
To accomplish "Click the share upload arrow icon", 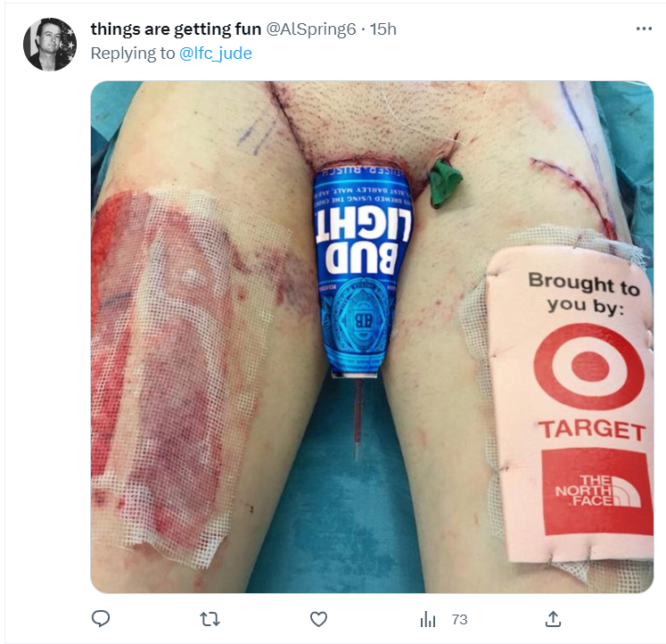I will click(x=553, y=619).
